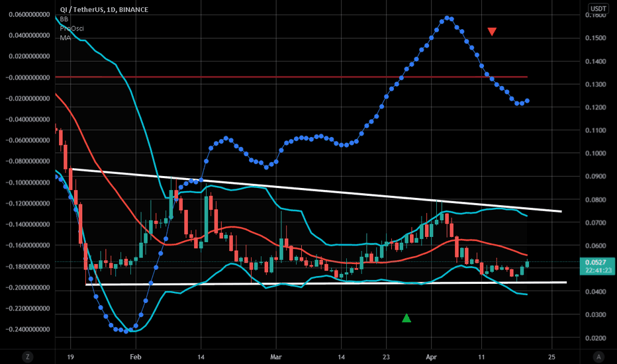Click the −0.1000000000 oscillator scale label

coord(28,183)
